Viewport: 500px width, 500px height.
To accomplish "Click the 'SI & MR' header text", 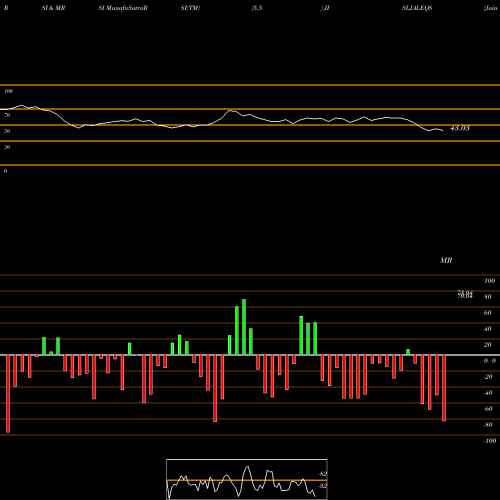I will [x=53, y=8].
